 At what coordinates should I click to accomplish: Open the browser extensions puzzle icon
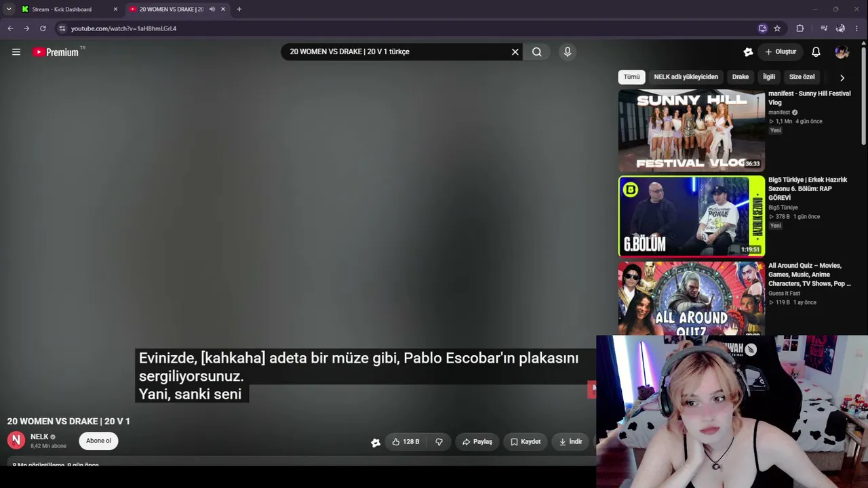tap(800, 28)
